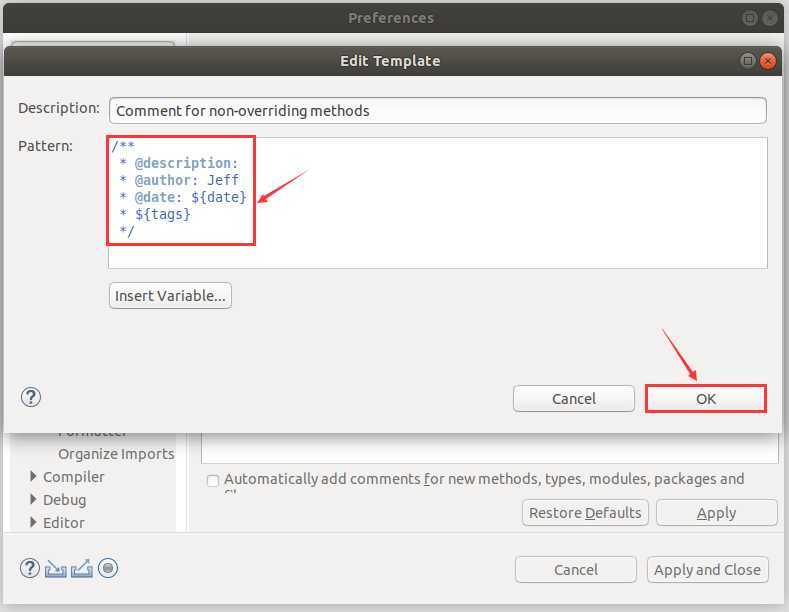The image size is (789, 612).
Task: Focus the Description input field
Action: click(437, 111)
